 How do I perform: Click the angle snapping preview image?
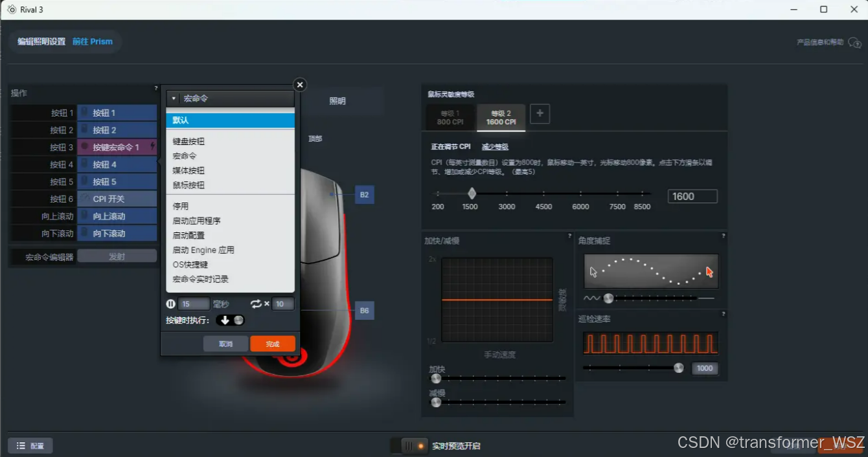point(651,271)
